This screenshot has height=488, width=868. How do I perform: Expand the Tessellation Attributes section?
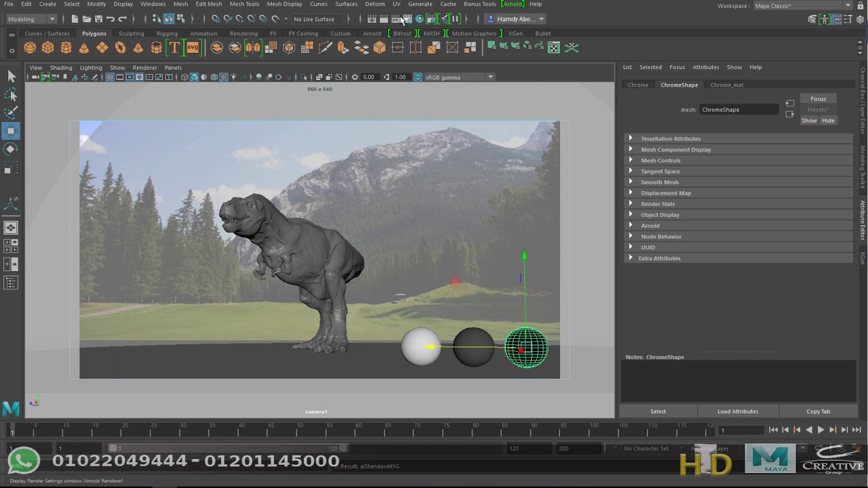738,138
